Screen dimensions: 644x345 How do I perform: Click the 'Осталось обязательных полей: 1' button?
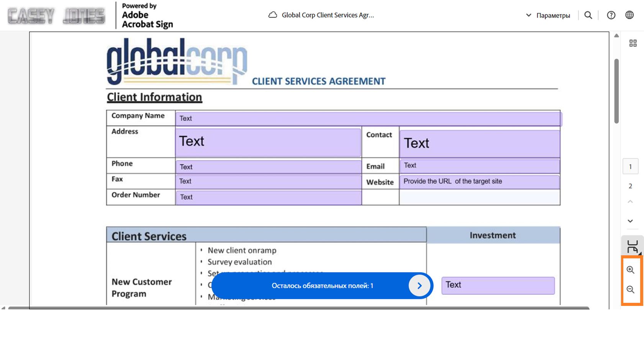[x=322, y=286]
